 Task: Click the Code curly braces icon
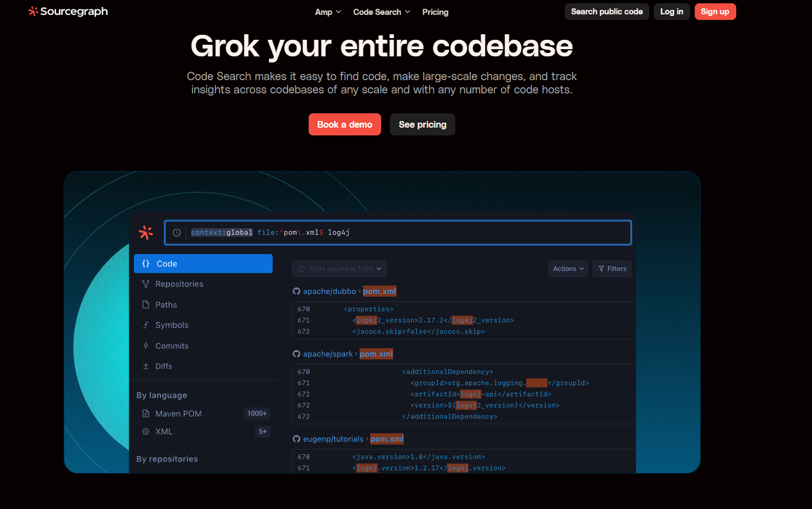146,264
